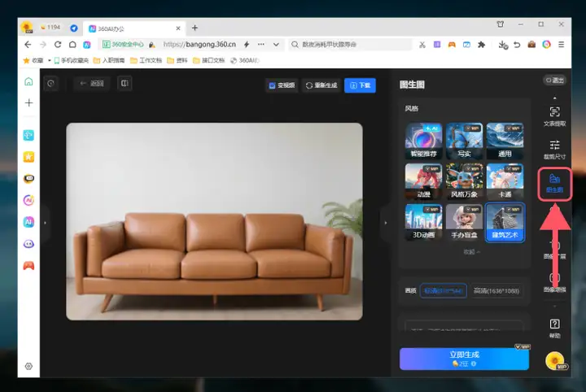Click the up arrow above the right tool rail
The width and height of the screenshot is (586, 392).
click(554, 98)
